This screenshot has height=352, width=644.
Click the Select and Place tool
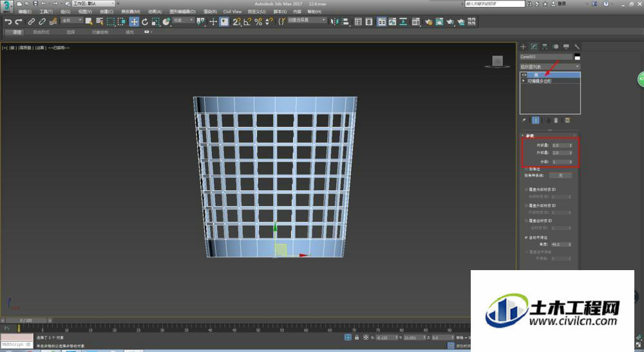pos(166,22)
